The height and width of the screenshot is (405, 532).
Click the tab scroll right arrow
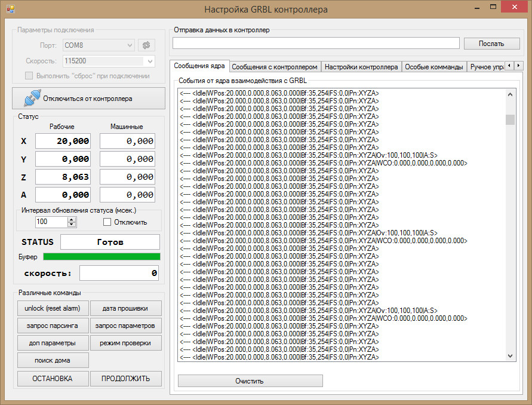click(518, 66)
